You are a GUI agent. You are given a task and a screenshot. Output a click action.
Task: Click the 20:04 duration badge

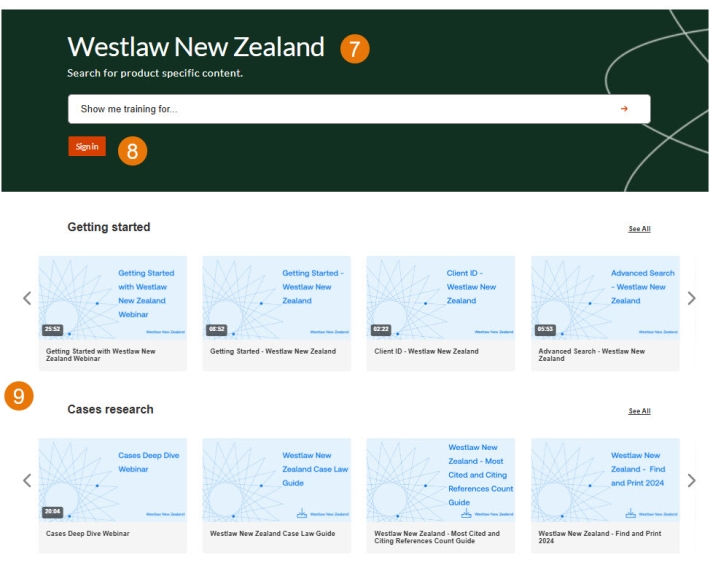point(53,511)
